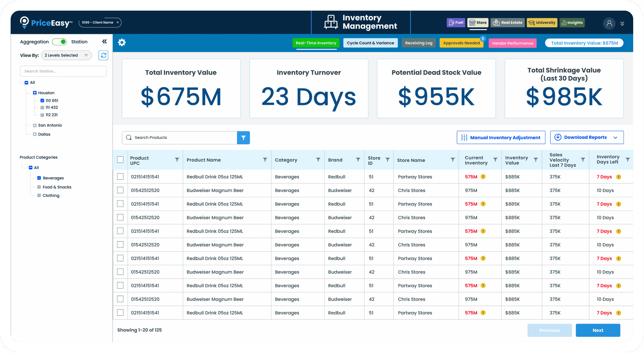Click the refresh icon beside View By

point(103,55)
